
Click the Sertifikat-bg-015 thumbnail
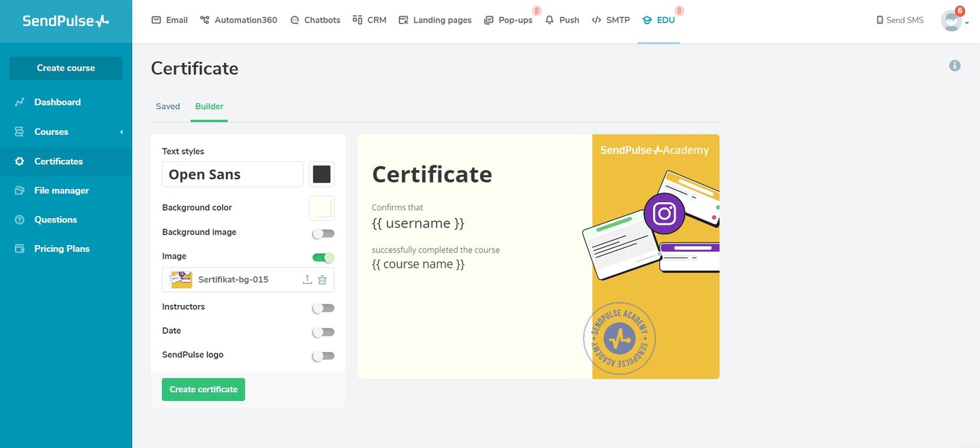(181, 279)
